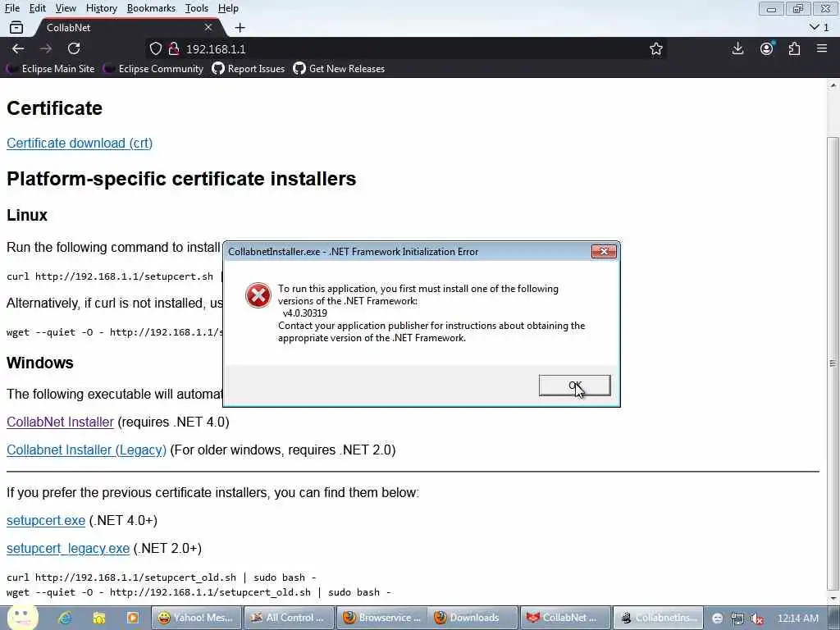Open Report Issues bookmark
Screen dimensions: 840x630
click(x=249, y=69)
